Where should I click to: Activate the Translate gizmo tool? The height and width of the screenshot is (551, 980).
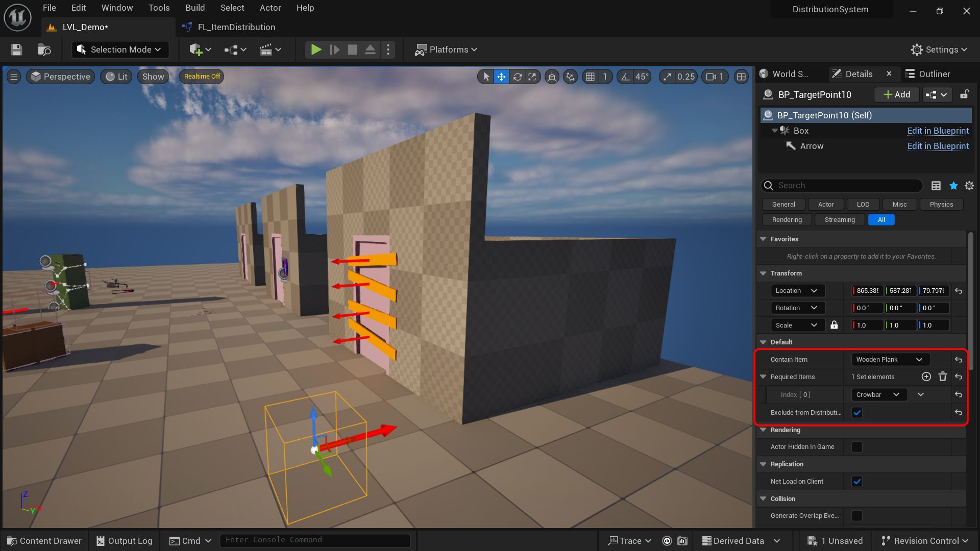pyautogui.click(x=501, y=77)
